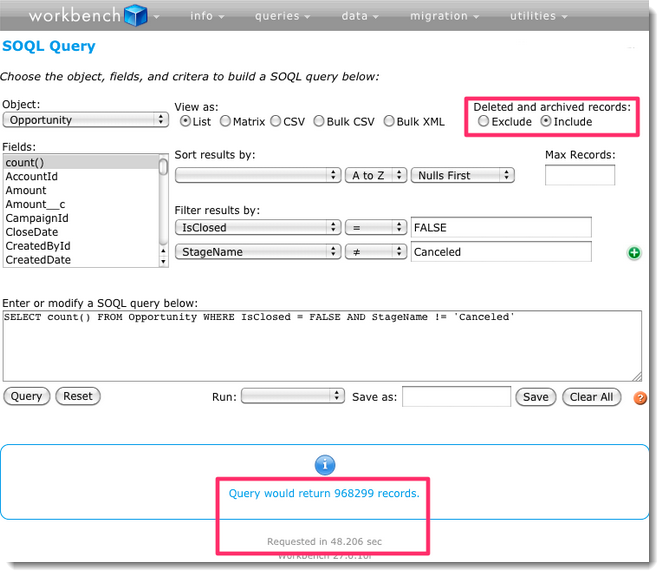Open the not-equals operator dropdown for StageName
The image size is (664, 577).
(376, 252)
